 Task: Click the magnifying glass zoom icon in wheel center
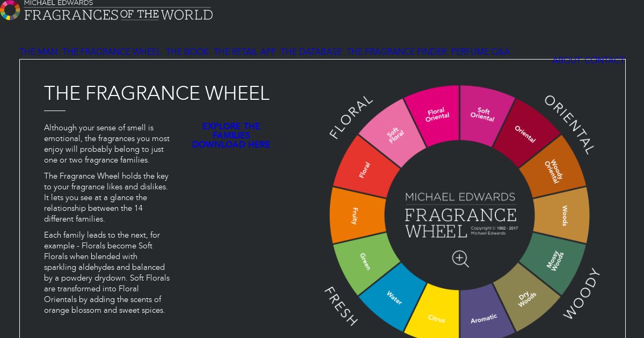[x=460, y=259]
